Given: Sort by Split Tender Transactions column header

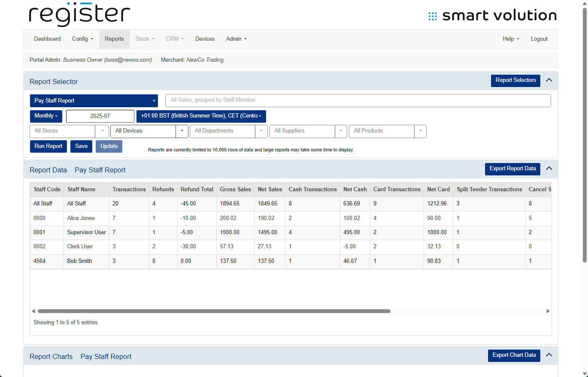Looking at the screenshot, I should tap(489, 190).
